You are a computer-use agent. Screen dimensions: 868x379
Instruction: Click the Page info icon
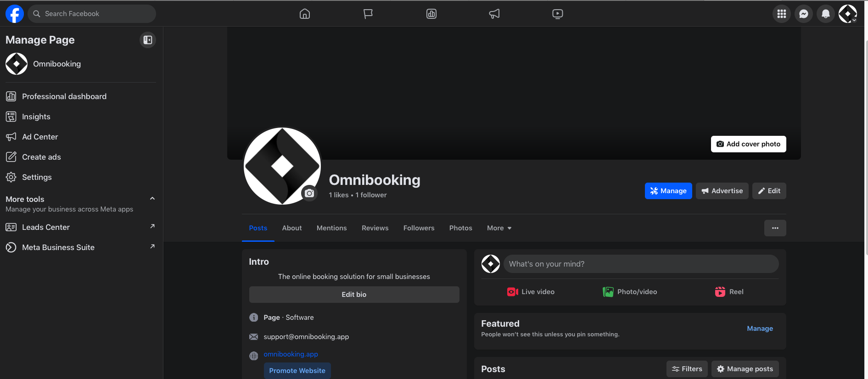[x=253, y=318]
